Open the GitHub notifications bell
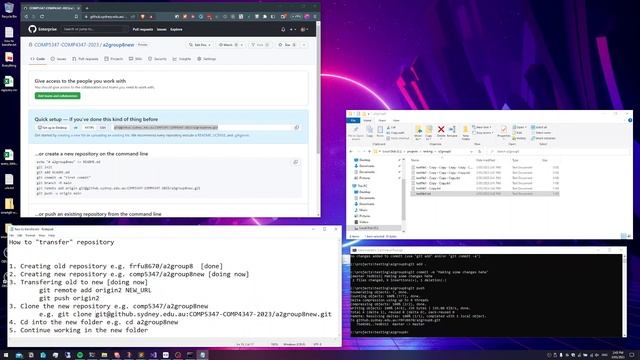The image size is (640, 360). click(x=283, y=29)
